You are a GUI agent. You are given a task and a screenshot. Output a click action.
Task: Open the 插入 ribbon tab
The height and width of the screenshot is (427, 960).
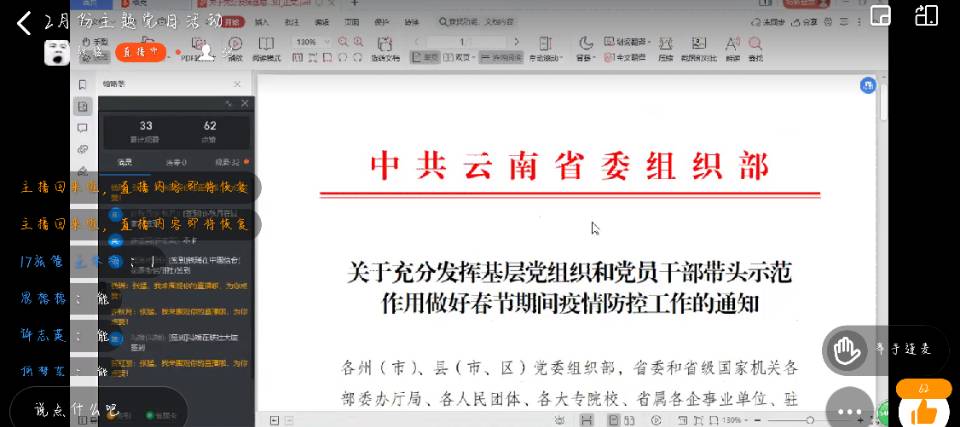pos(261,22)
